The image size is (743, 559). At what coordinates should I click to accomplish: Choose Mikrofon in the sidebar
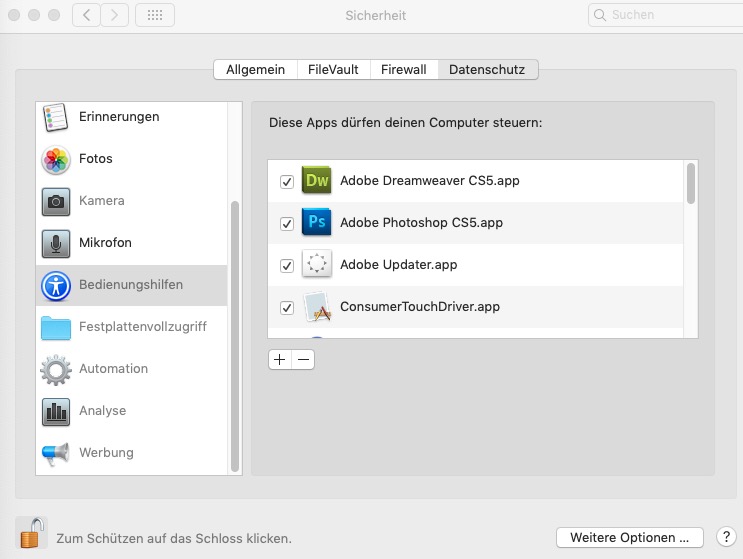click(132, 243)
